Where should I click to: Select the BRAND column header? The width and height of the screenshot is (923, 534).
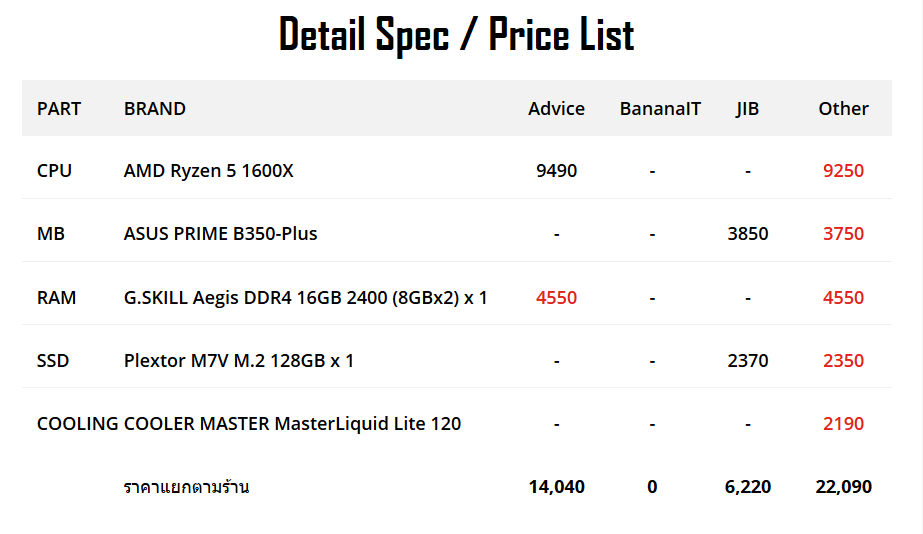155,108
